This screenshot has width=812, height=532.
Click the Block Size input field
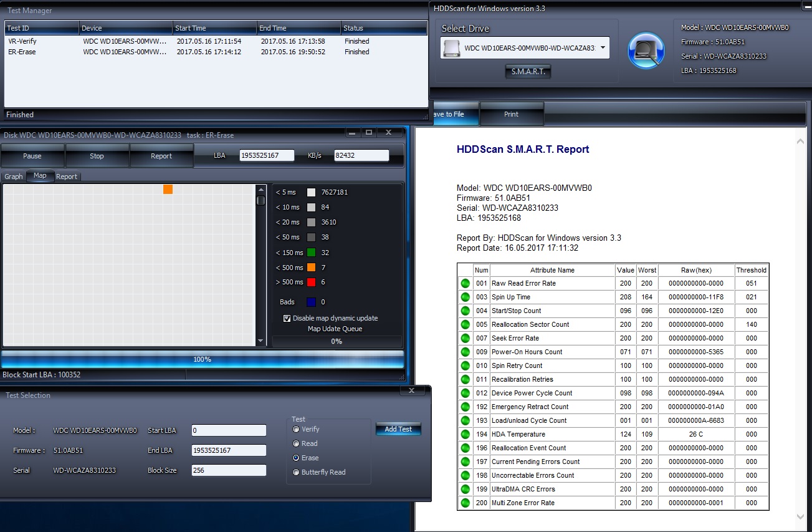pos(229,470)
